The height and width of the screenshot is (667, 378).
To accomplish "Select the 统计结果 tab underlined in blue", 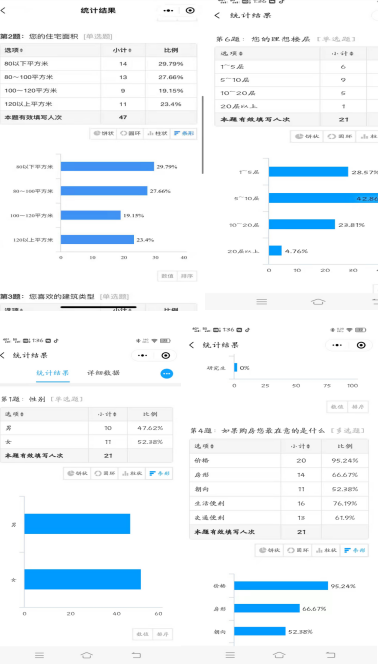I will point(53,373).
